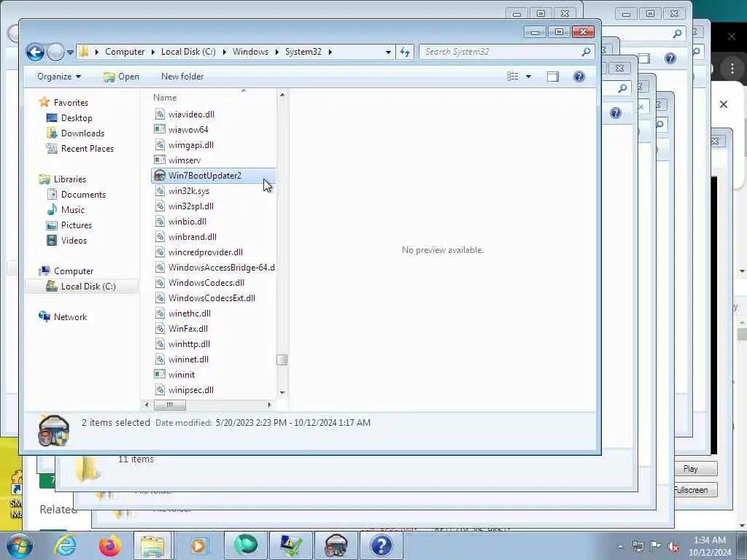The height and width of the screenshot is (560, 747).
Task: Select winbio.dll
Action: [x=187, y=222]
